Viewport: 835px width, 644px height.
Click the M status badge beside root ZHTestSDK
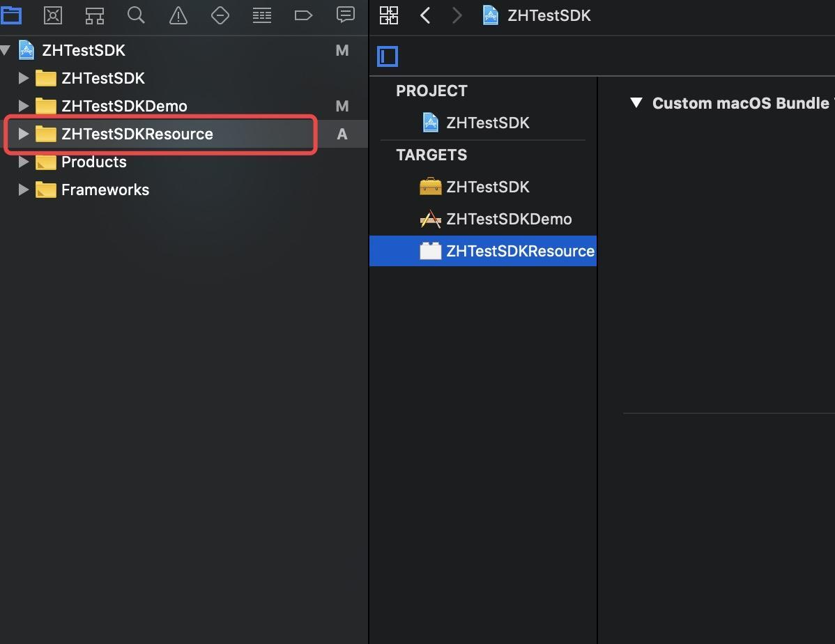tap(342, 51)
